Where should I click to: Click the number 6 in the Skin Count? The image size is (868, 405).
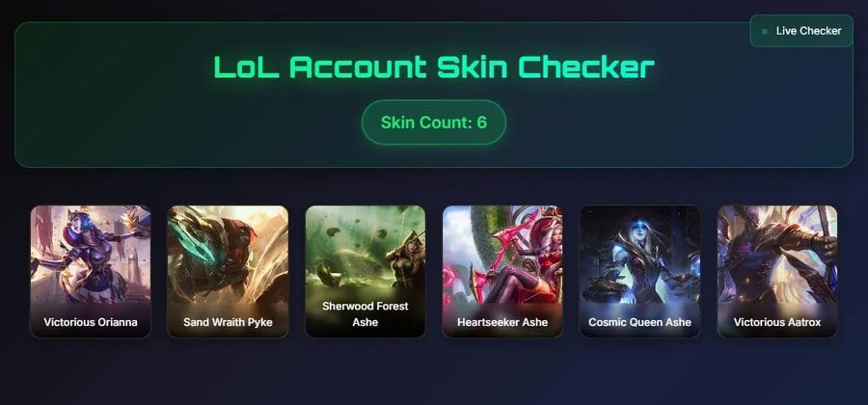click(482, 122)
